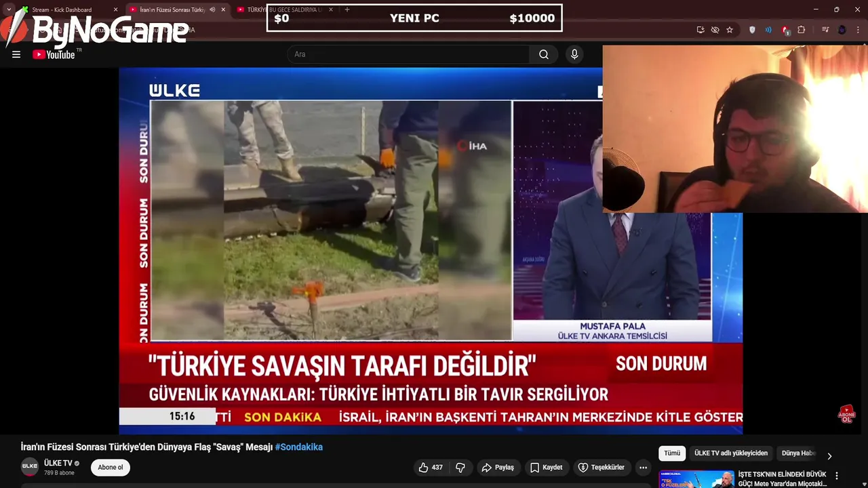Start voice search with the microphone icon
The width and height of the screenshot is (868, 488).
coord(574,54)
